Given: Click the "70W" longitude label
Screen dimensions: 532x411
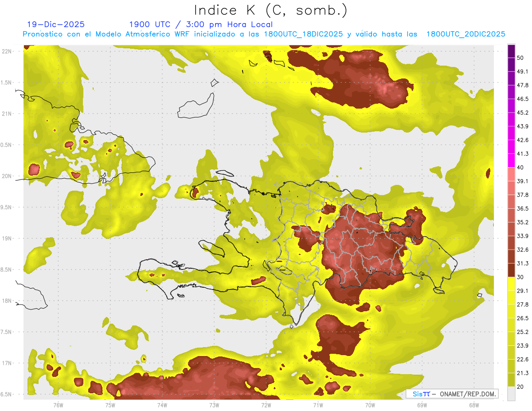Looking at the screenshot, I should [370, 405].
